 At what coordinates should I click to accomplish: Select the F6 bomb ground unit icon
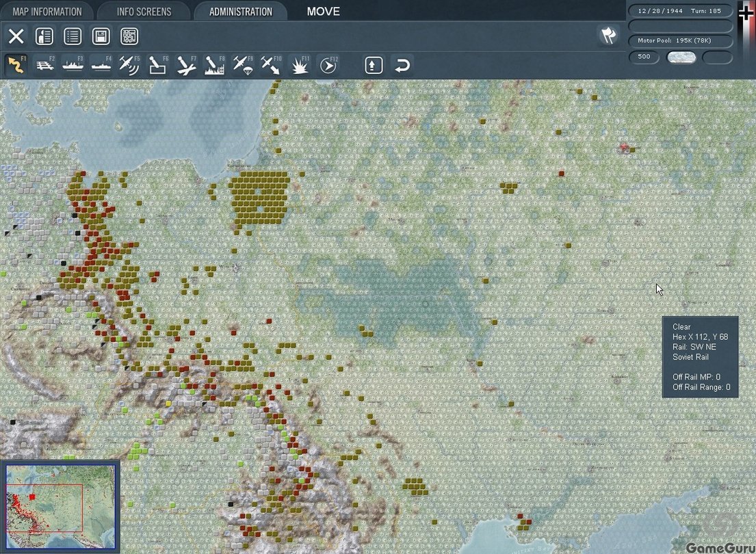pyautogui.click(x=157, y=65)
